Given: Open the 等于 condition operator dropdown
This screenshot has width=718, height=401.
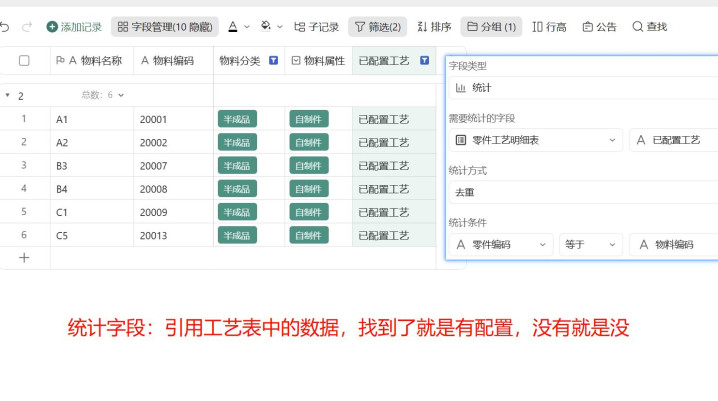Looking at the screenshot, I should point(590,245).
